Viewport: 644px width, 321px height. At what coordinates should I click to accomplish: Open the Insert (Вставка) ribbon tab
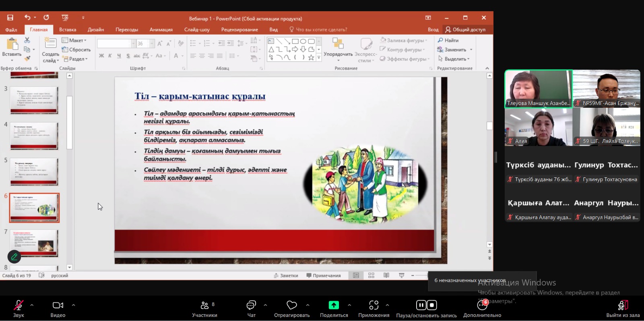pyautogui.click(x=68, y=30)
